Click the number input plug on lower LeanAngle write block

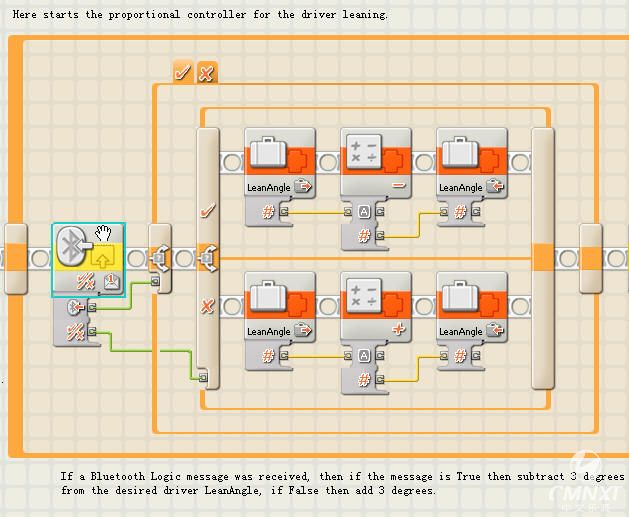[x=444, y=356]
